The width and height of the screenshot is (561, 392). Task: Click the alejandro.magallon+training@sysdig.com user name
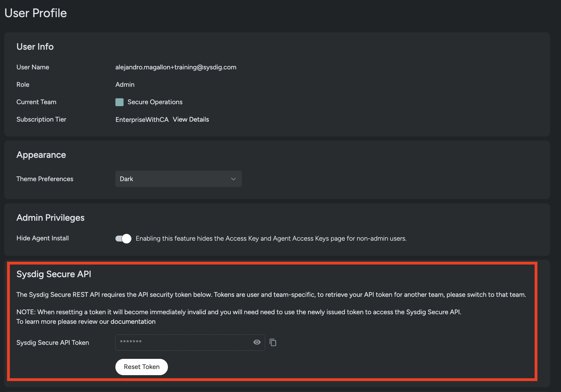click(176, 67)
